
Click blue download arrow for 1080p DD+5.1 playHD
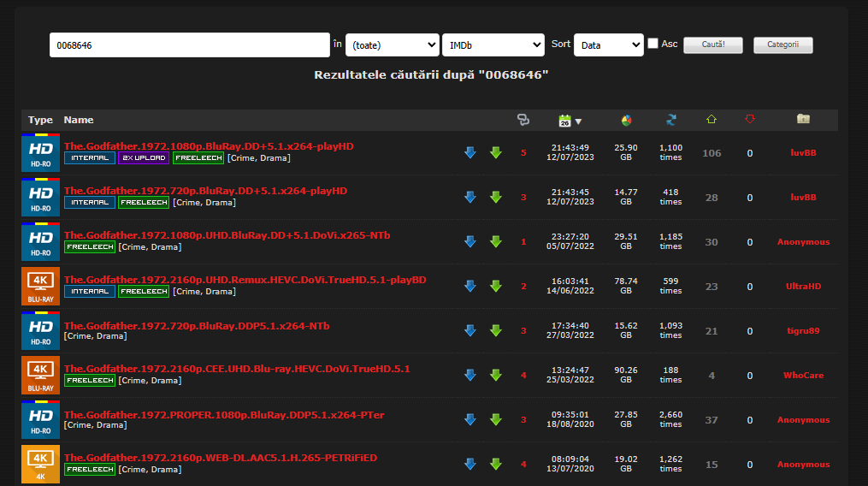(x=470, y=153)
